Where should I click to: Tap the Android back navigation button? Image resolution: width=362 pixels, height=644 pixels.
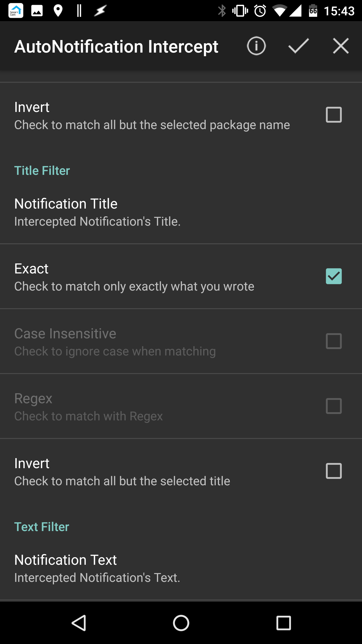[x=79, y=623]
